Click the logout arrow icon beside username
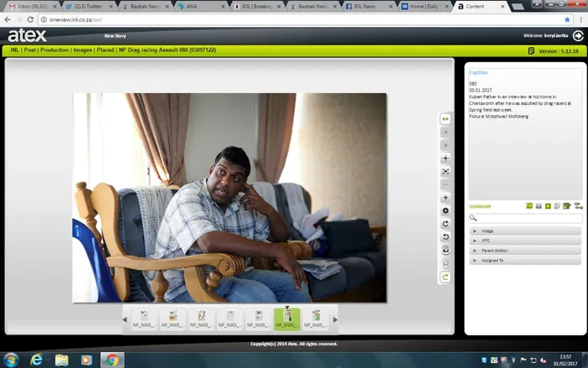The height and width of the screenshot is (368, 588). tap(578, 35)
